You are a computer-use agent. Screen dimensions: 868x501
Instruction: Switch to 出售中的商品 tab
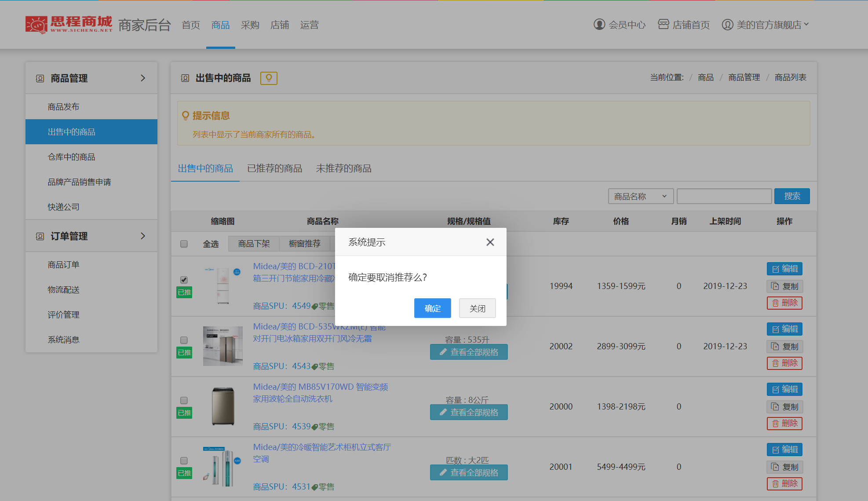(205, 168)
